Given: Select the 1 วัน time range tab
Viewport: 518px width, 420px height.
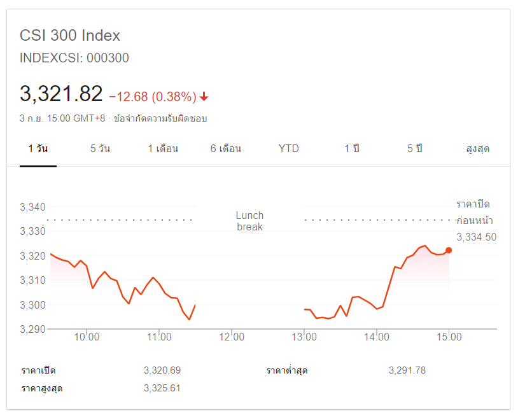Looking at the screenshot, I should pyautogui.click(x=38, y=149).
